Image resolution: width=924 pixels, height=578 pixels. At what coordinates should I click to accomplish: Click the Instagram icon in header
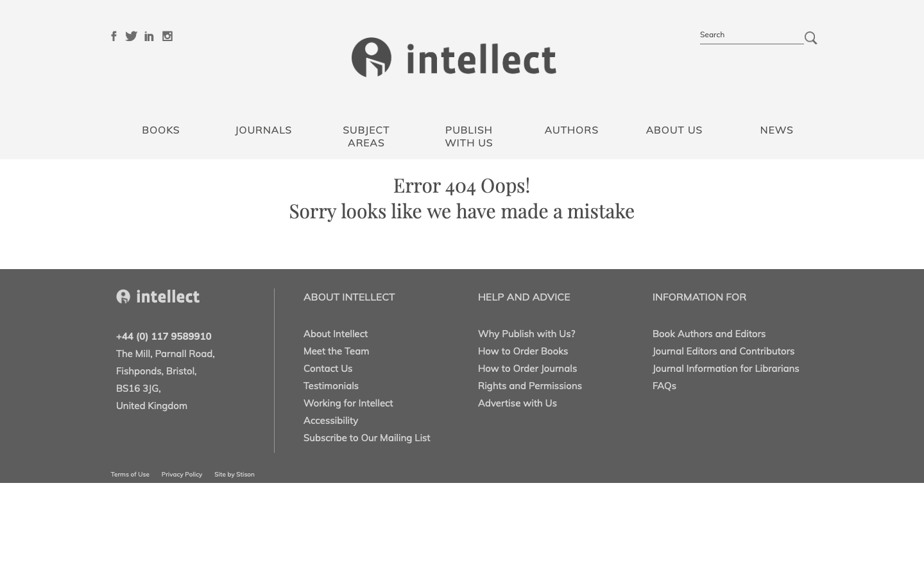167,36
